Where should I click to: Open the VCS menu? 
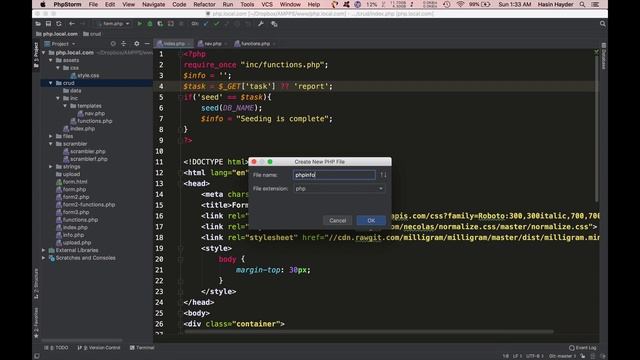click(x=267, y=4)
